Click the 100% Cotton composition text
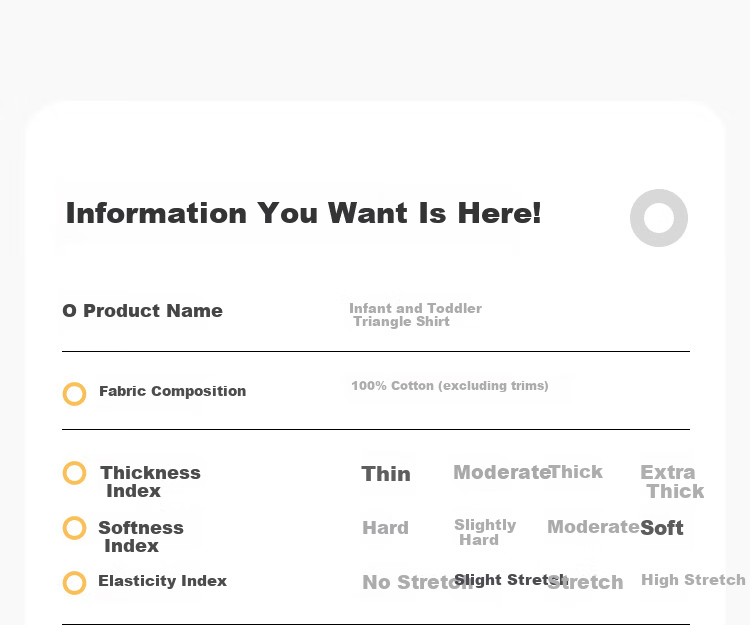Screen dimensions: 750x625 (x=450, y=386)
